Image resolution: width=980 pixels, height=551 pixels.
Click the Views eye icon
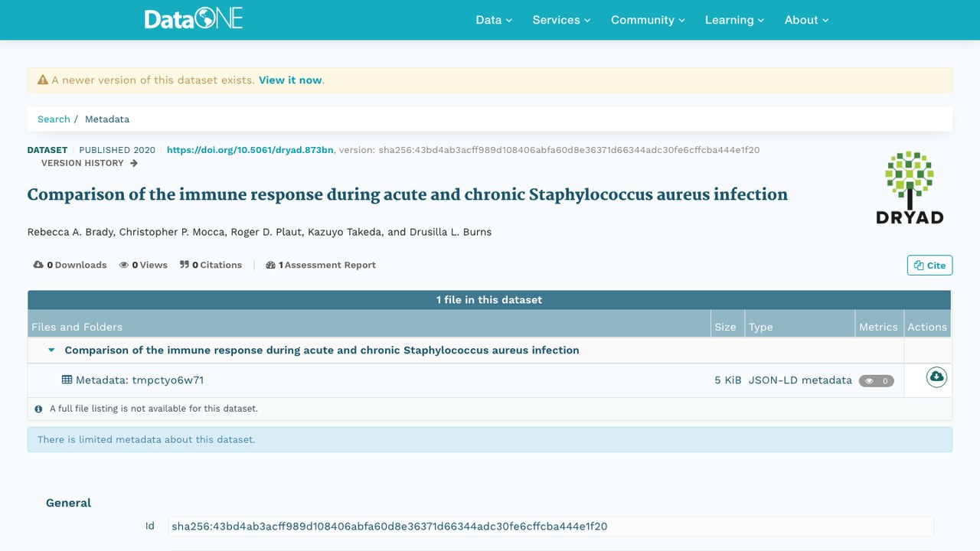pyautogui.click(x=124, y=265)
